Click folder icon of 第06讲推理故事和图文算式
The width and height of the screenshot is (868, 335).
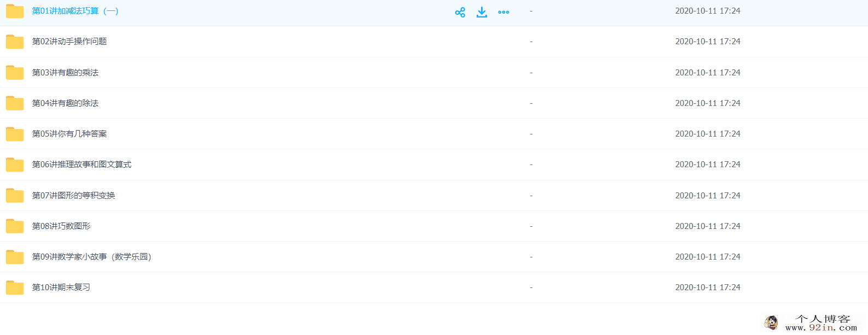tap(15, 164)
